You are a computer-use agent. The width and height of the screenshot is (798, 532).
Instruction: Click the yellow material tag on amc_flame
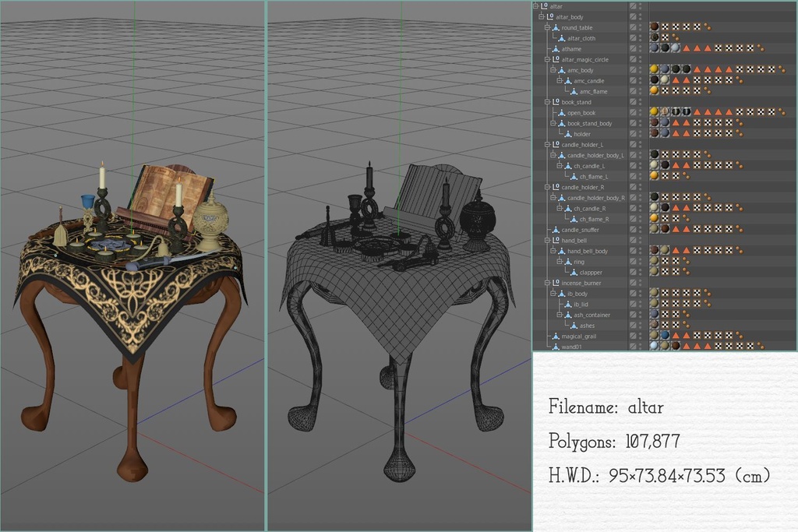655,90
